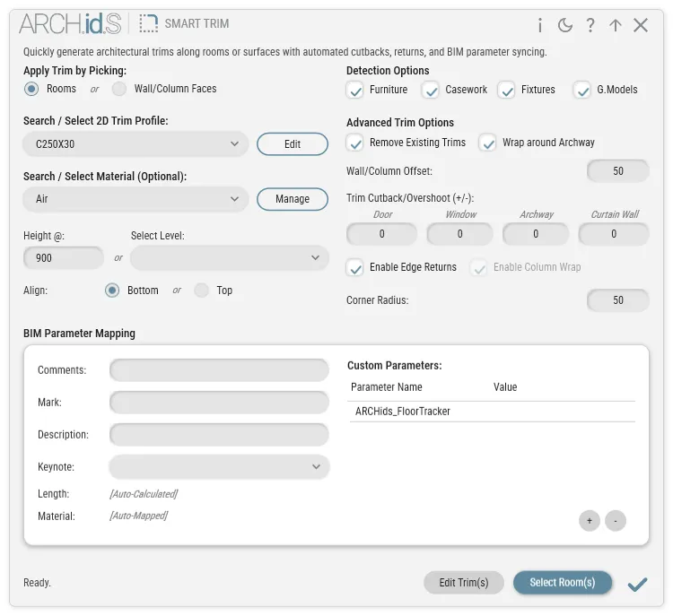
Task: Open the Keynote dropdown
Action: tap(219, 467)
